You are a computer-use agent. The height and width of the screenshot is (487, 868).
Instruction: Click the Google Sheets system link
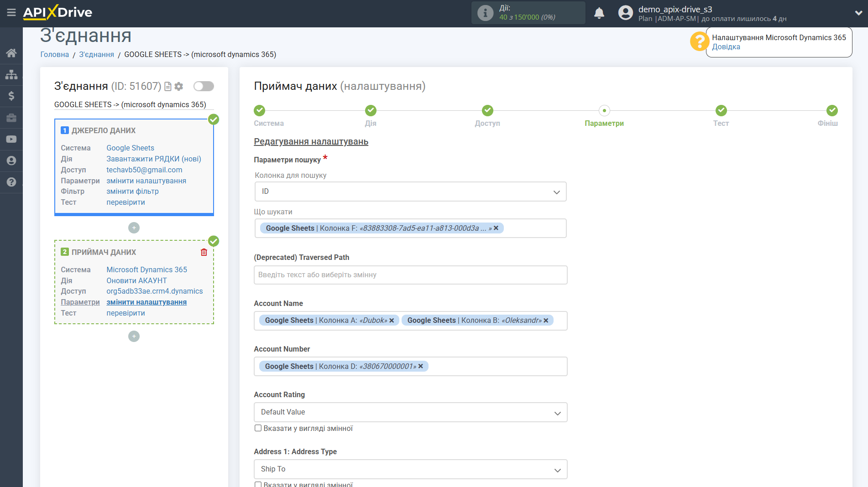click(x=130, y=148)
